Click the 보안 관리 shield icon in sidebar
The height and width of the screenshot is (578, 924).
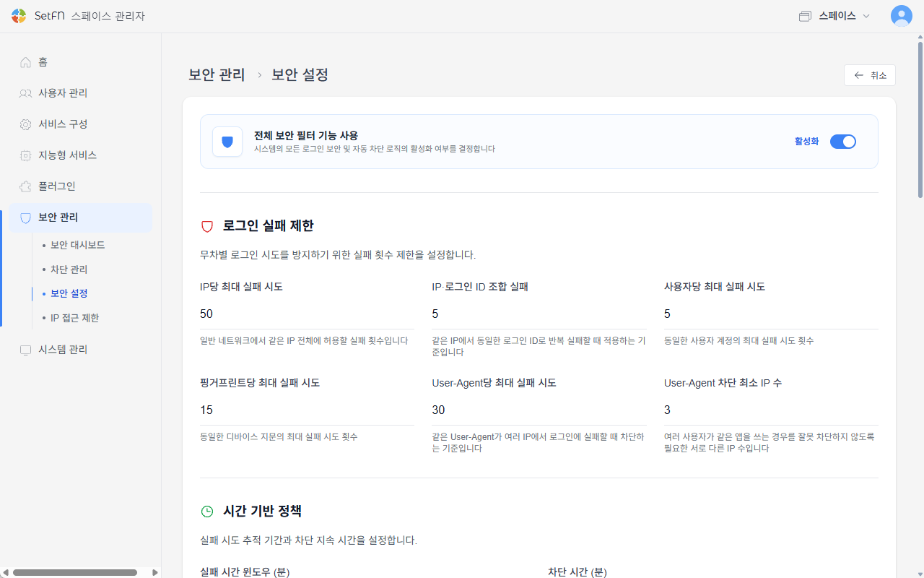point(26,217)
